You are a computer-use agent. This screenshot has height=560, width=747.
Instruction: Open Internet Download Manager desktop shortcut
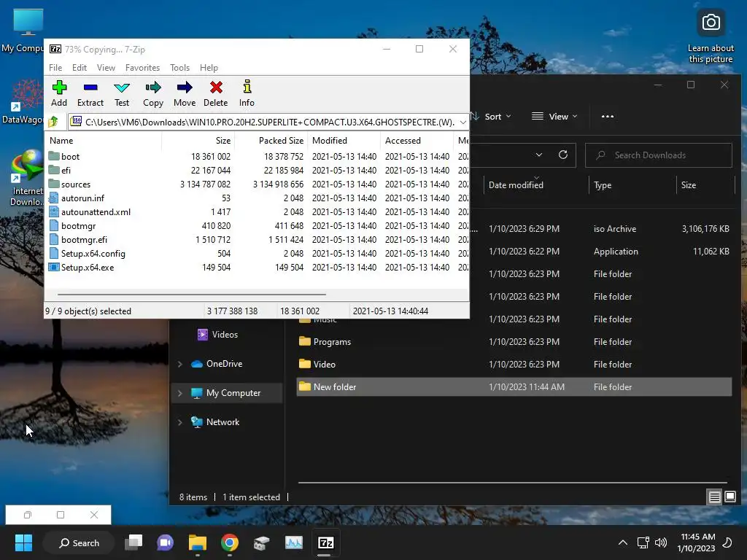pos(26,178)
